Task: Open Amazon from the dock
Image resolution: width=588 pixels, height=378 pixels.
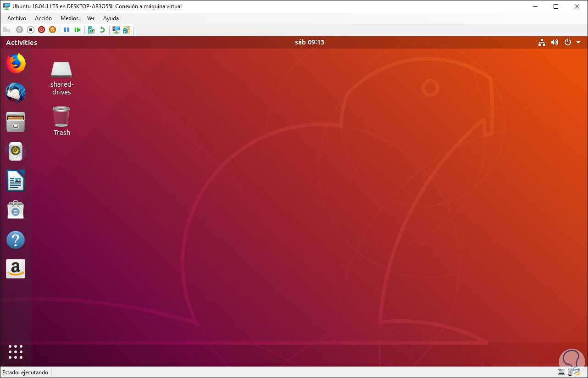Action: click(x=16, y=269)
